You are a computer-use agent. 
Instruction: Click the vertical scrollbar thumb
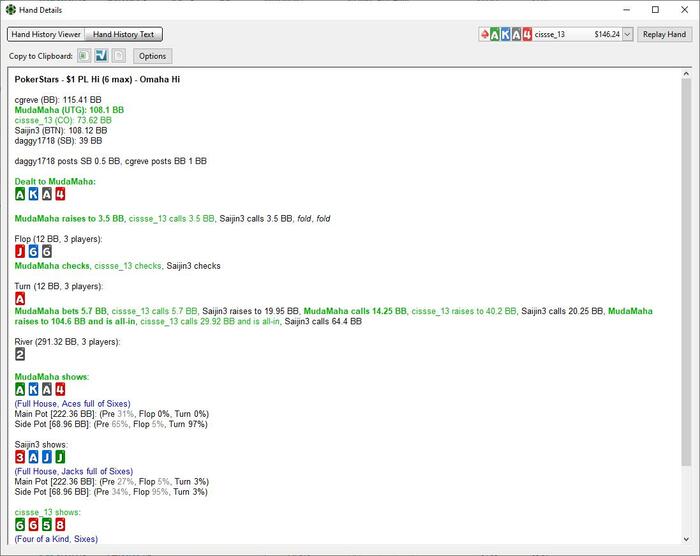(686, 272)
